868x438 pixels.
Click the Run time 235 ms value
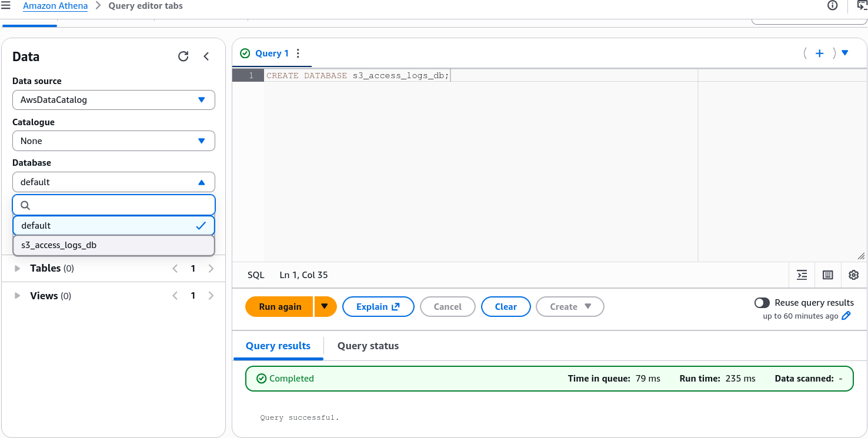pyautogui.click(x=740, y=379)
